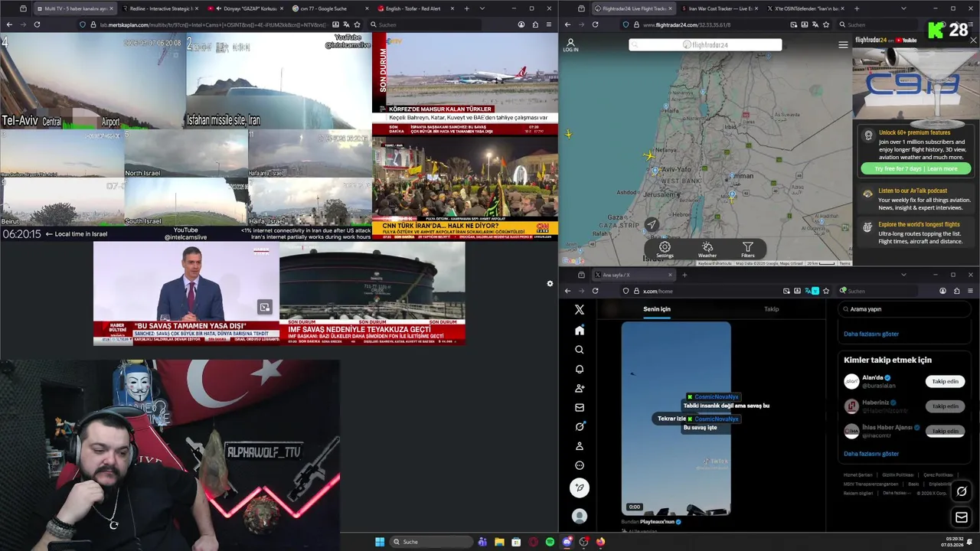Open tab list dropdown in Flightradar24 window
Screen dimensions: 980x551
click(903, 8)
